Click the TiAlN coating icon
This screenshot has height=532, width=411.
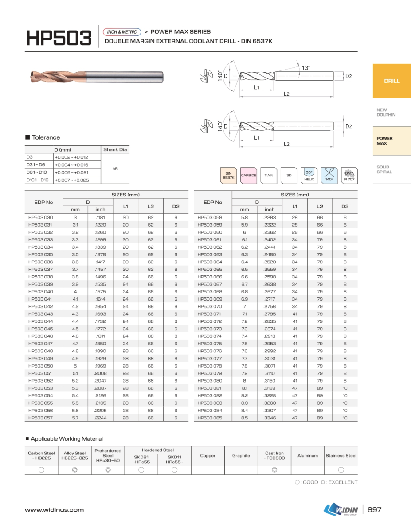click(x=269, y=176)
